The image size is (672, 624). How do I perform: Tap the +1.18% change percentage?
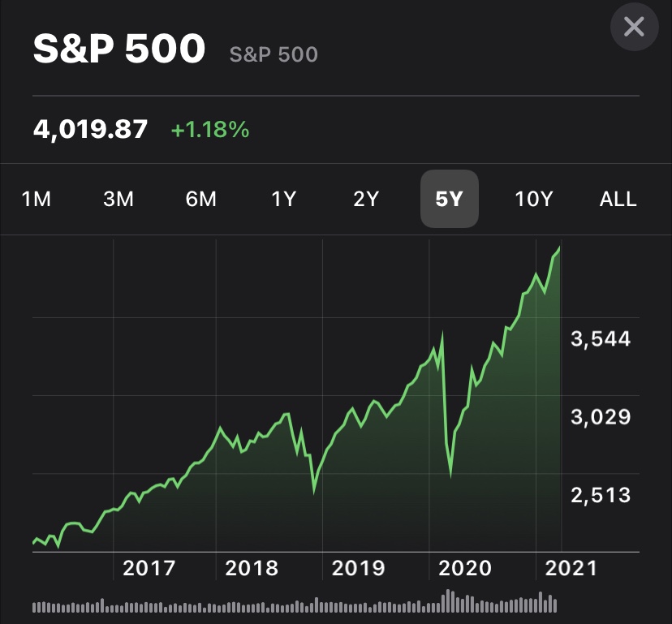209,129
